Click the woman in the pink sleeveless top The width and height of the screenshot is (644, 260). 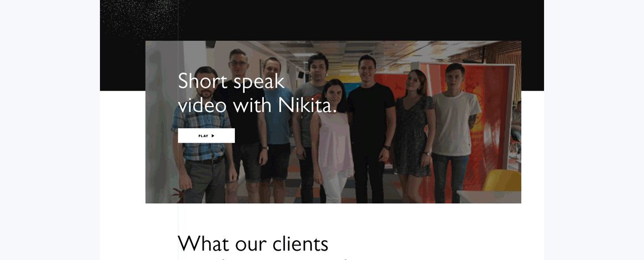(x=334, y=144)
